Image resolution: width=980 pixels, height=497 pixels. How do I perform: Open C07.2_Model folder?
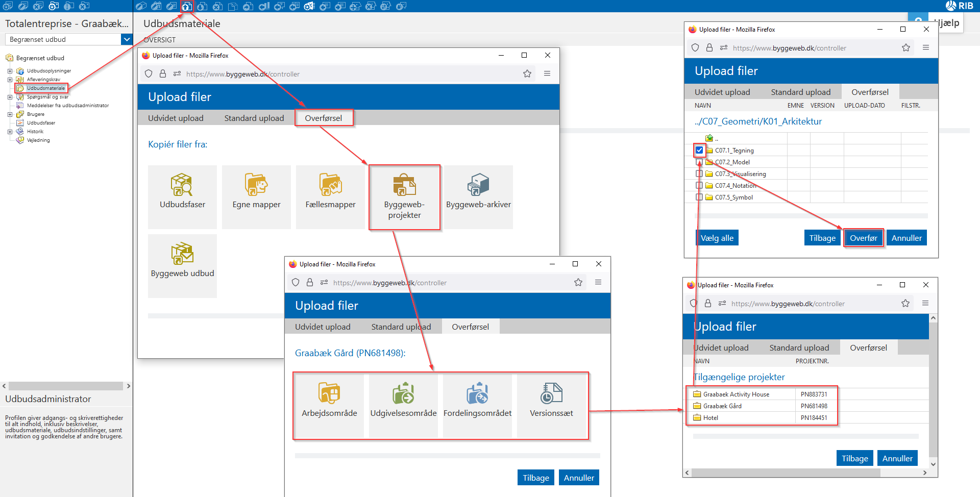[x=732, y=162]
